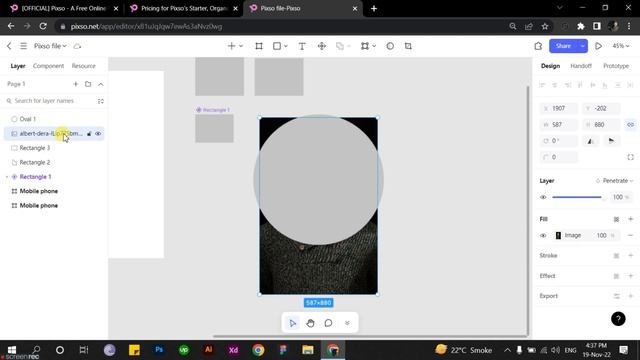Lock the albert-dera layer
This screenshot has width=640, height=360.
89,133
